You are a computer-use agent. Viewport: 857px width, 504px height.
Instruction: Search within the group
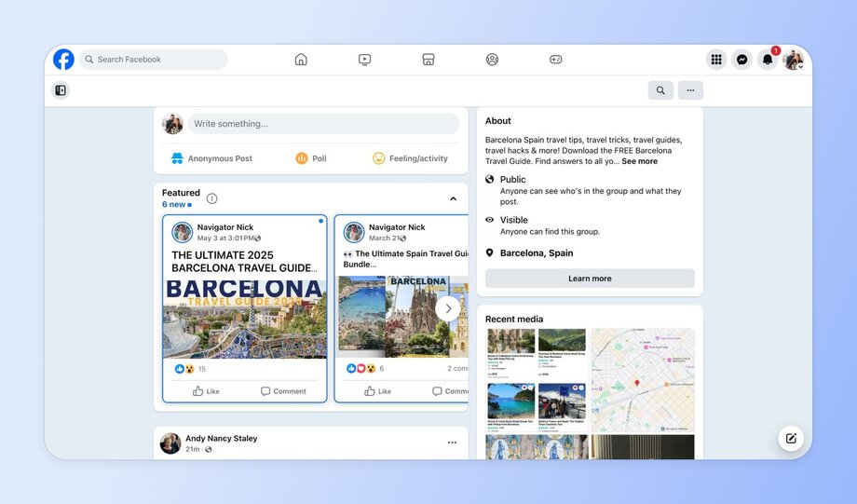660,90
